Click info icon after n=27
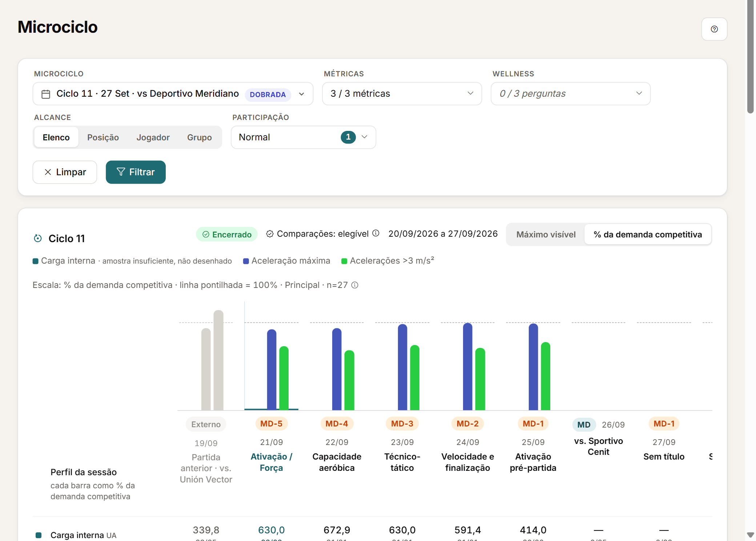The height and width of the screenshot is (541, 756). point(355,285)
